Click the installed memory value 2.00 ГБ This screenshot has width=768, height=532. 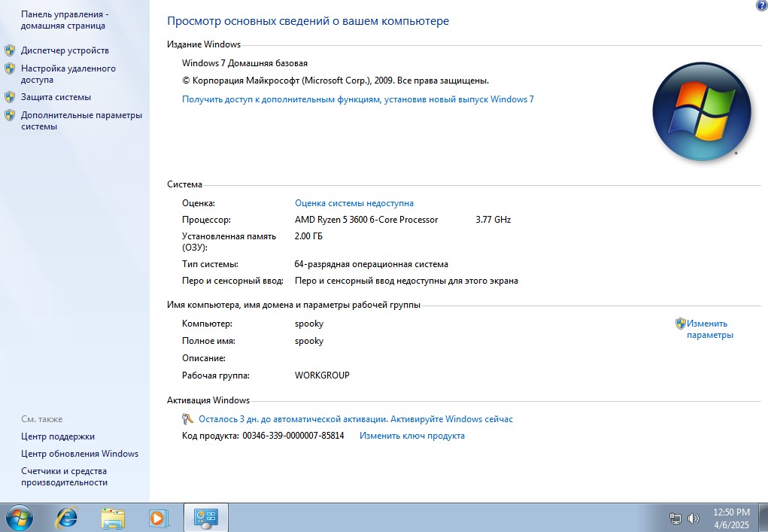coord(308,236)
